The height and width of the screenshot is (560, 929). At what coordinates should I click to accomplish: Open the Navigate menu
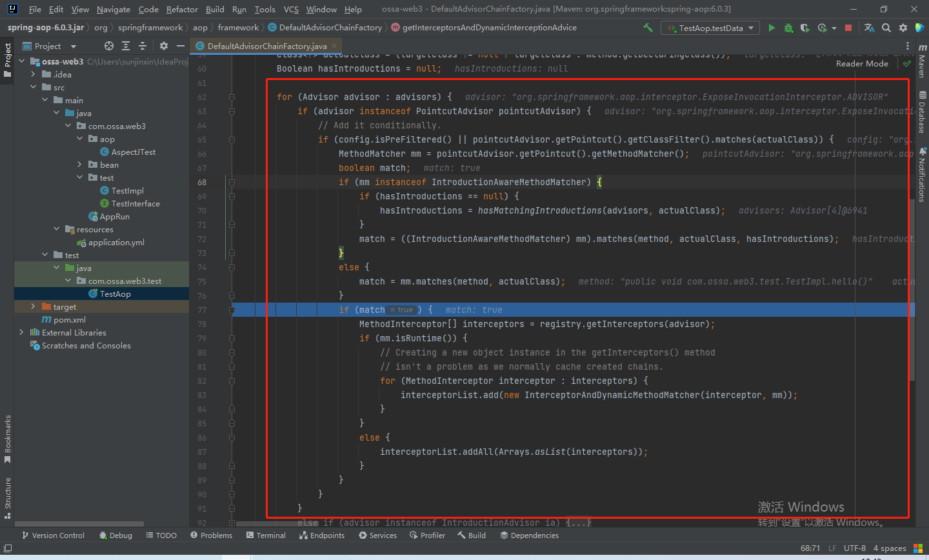[x=114, y=9]
